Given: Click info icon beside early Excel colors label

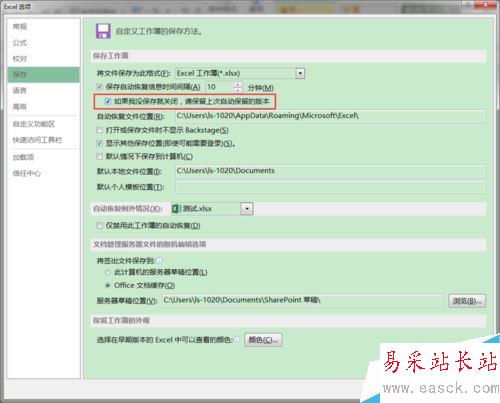Looking at the screenshot, I should click(x=237, y=340).
